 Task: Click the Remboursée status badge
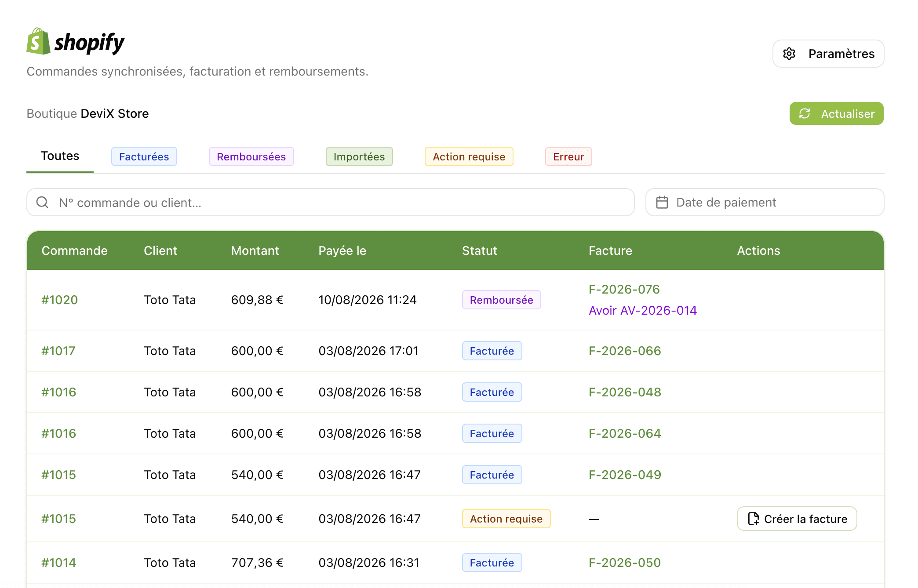click(501, 300)
